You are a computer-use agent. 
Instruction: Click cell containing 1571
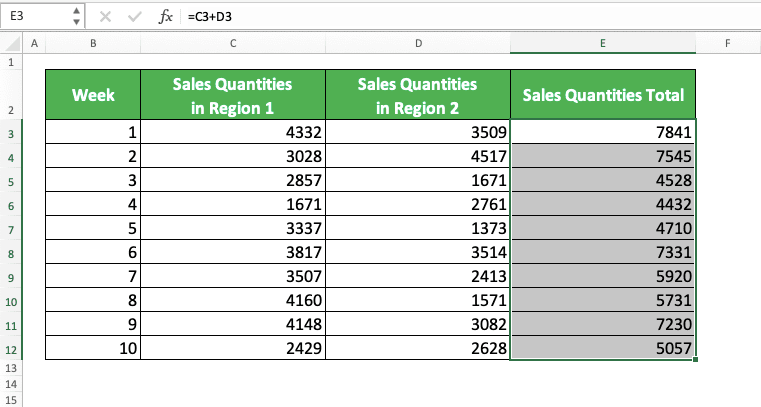418,300
